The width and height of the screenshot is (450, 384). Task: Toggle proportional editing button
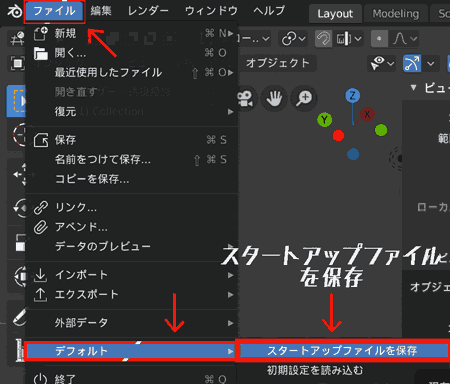pyautogui.click(x=379, y=39)
